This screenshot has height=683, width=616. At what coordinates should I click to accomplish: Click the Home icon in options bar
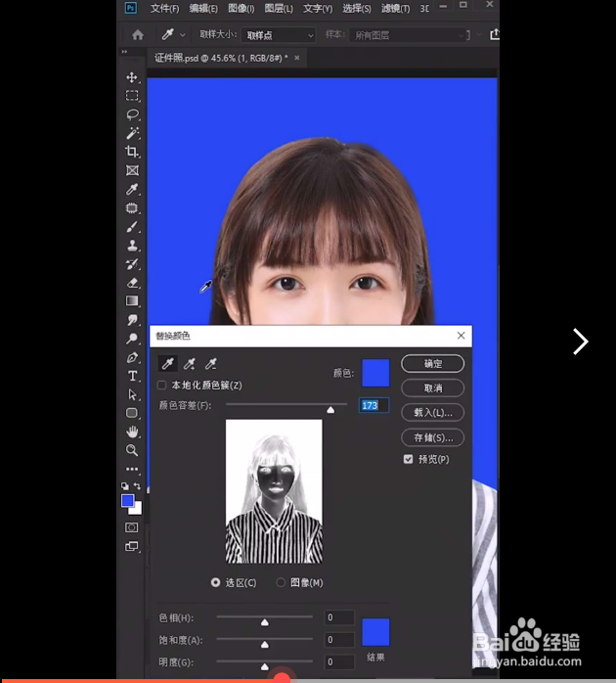tap(138, 35)
